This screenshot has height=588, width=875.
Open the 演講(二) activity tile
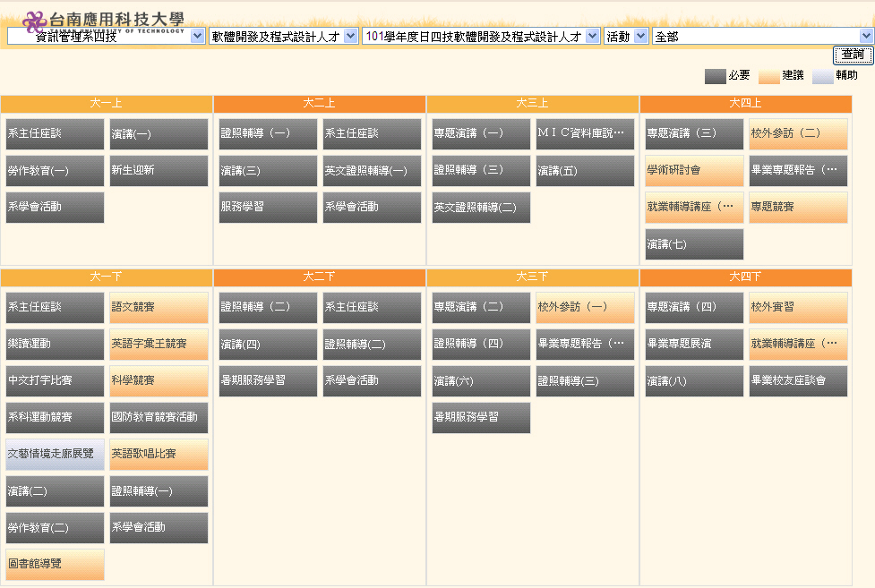point(55,491)
